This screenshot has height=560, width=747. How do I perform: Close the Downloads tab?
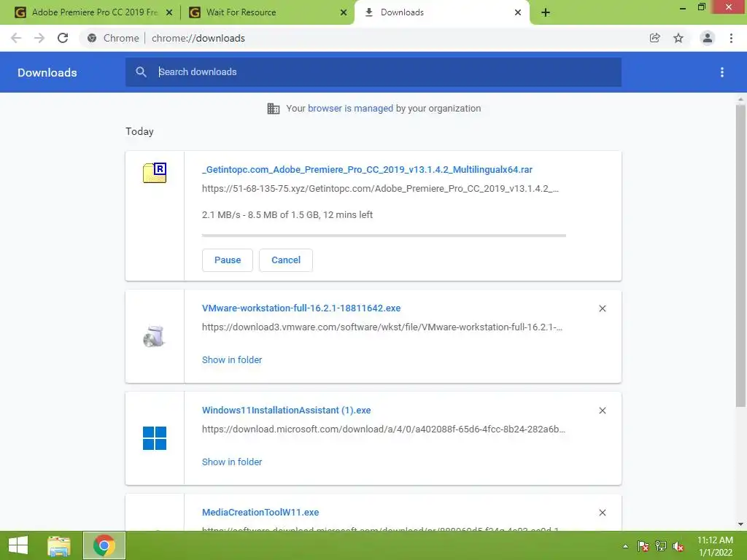click(x=518, y=13)
